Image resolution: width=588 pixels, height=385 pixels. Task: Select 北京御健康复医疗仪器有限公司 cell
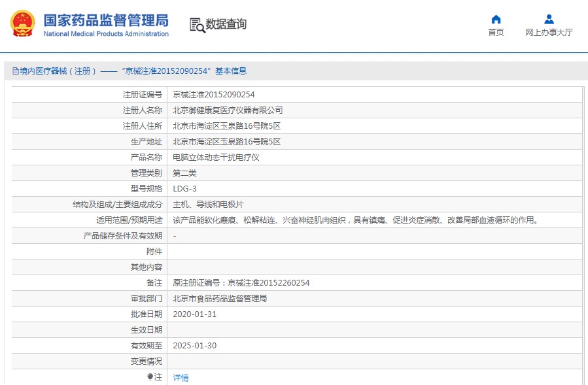(x=228, y=110)
